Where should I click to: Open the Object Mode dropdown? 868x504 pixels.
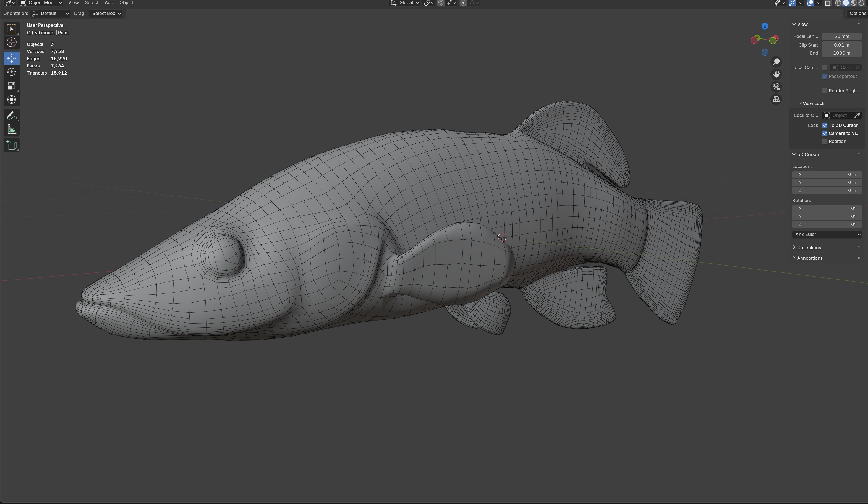(41, 3)
